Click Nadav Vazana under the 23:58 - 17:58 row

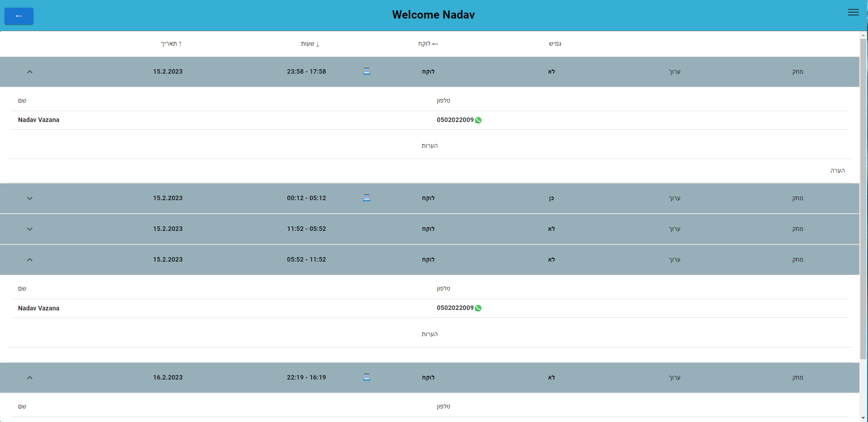39,120
